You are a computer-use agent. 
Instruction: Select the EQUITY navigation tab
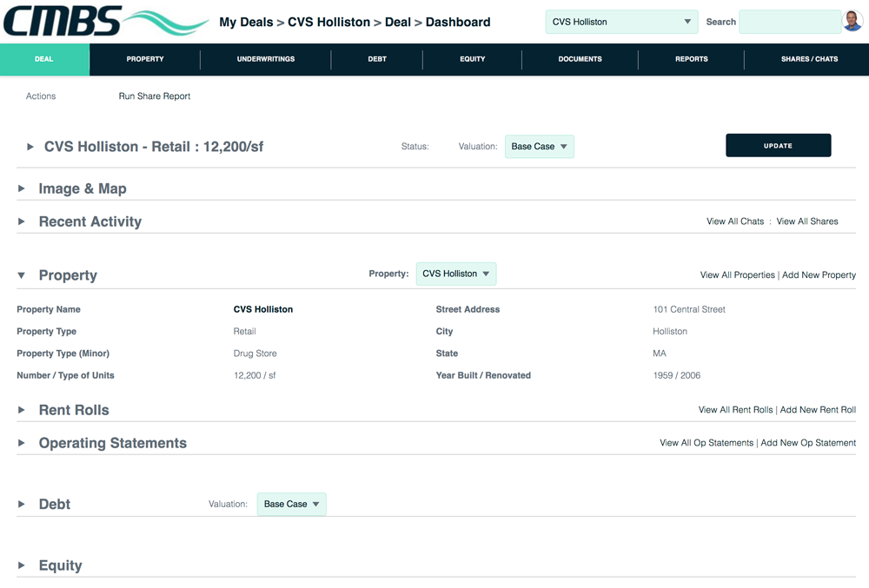[472, 59]
